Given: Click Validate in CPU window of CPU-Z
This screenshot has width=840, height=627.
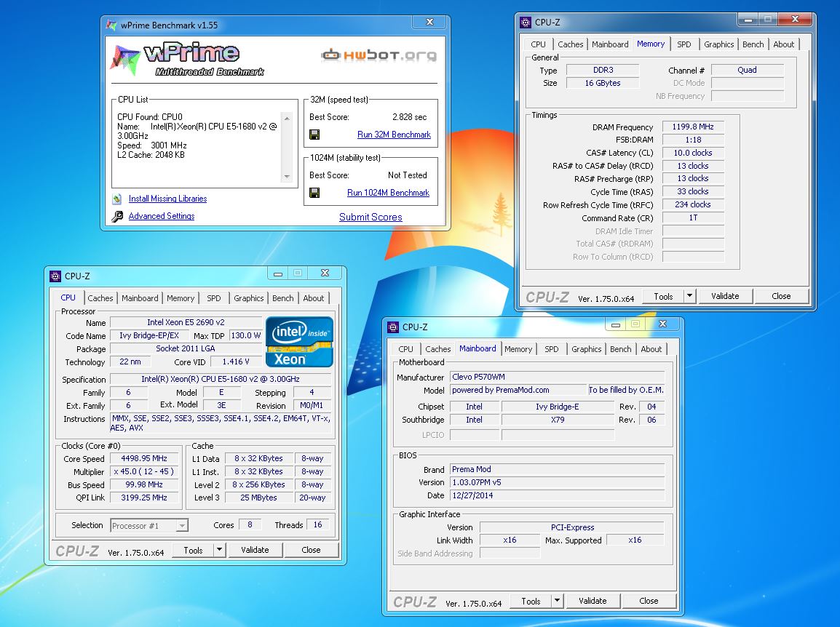Looking at the screenshot, I should tap(255, 550).
